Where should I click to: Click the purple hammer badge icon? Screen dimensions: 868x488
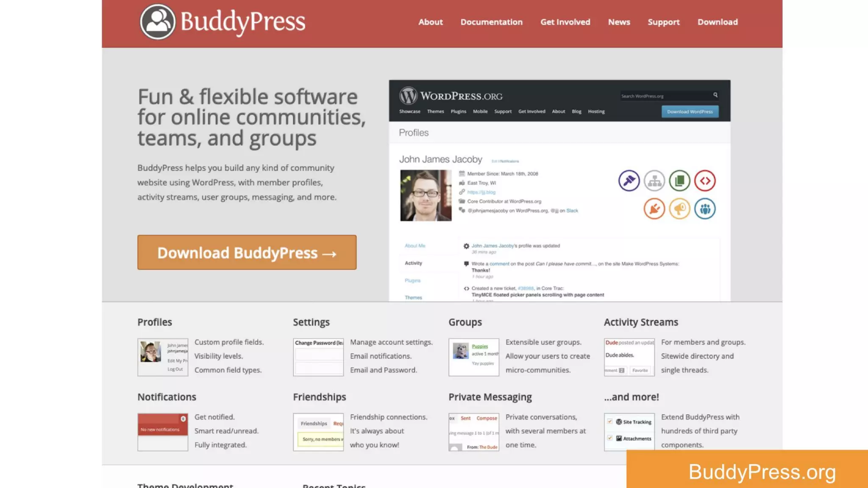(629, 181)
